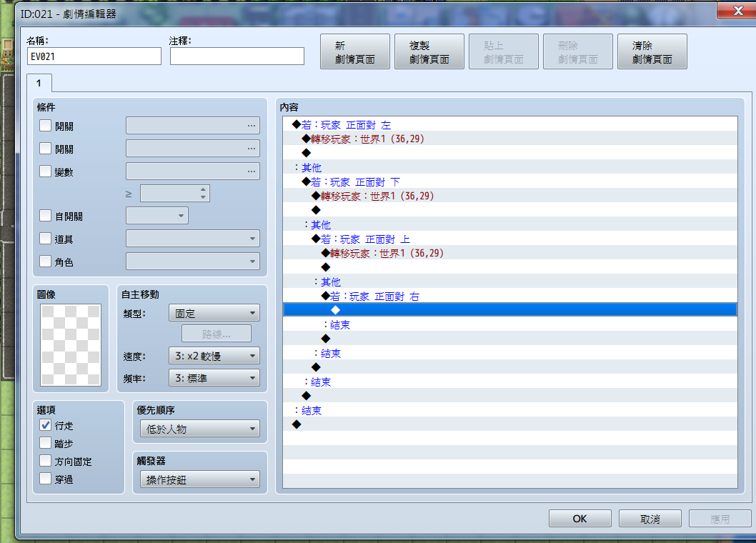The width and height of the screenshot is (756, 543).
Task: Click the 刪除劇情頁面 button
Action: pyautogui.click(x=577, y=51)
